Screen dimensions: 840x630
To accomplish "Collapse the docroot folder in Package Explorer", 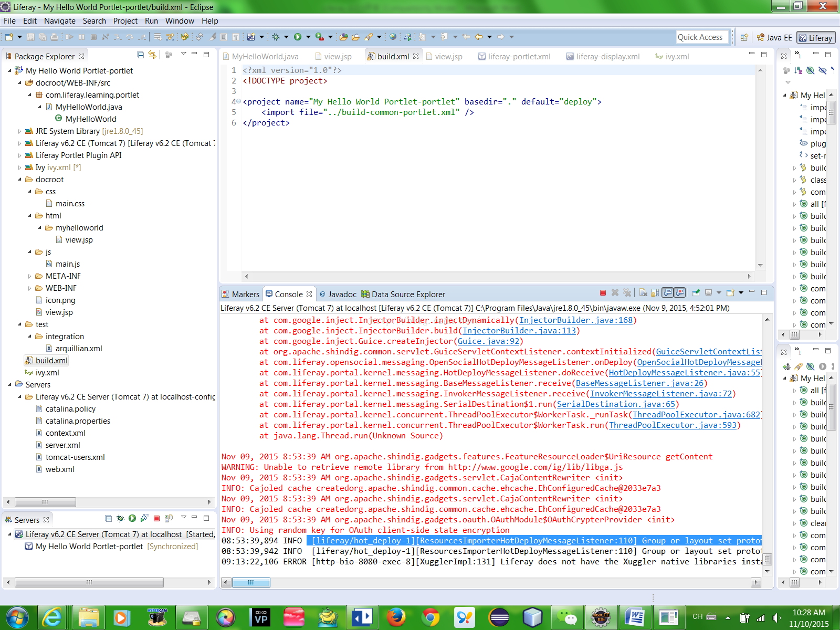I will 19,180.
